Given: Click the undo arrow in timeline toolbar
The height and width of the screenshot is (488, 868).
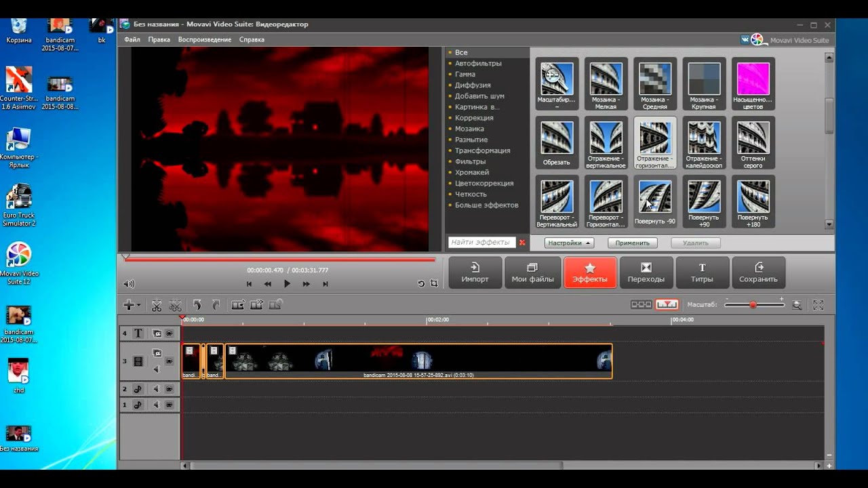Looking at the screenshot, I should click(197, 305).
